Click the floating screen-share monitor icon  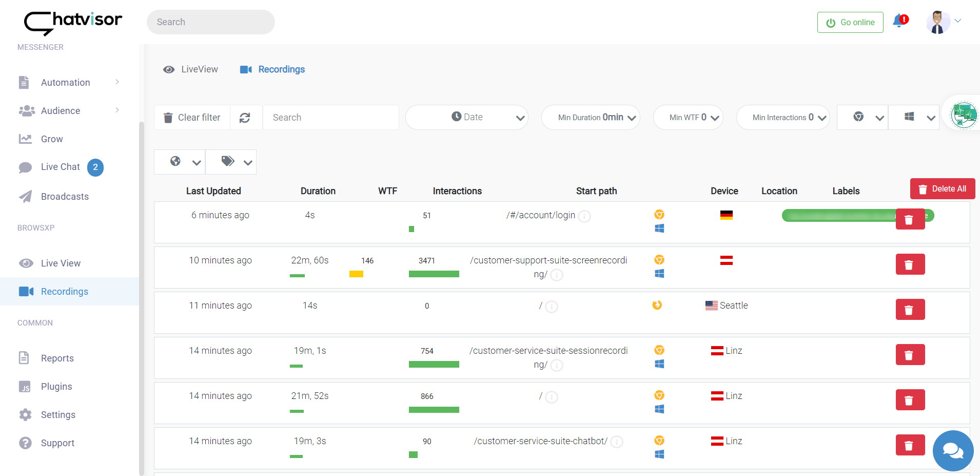(964, 115)
